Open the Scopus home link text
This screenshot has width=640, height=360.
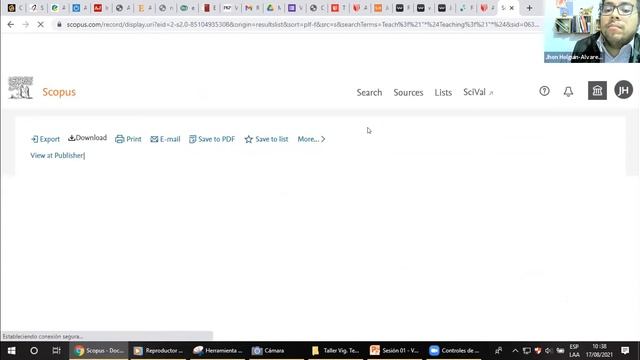pos(59,92)
